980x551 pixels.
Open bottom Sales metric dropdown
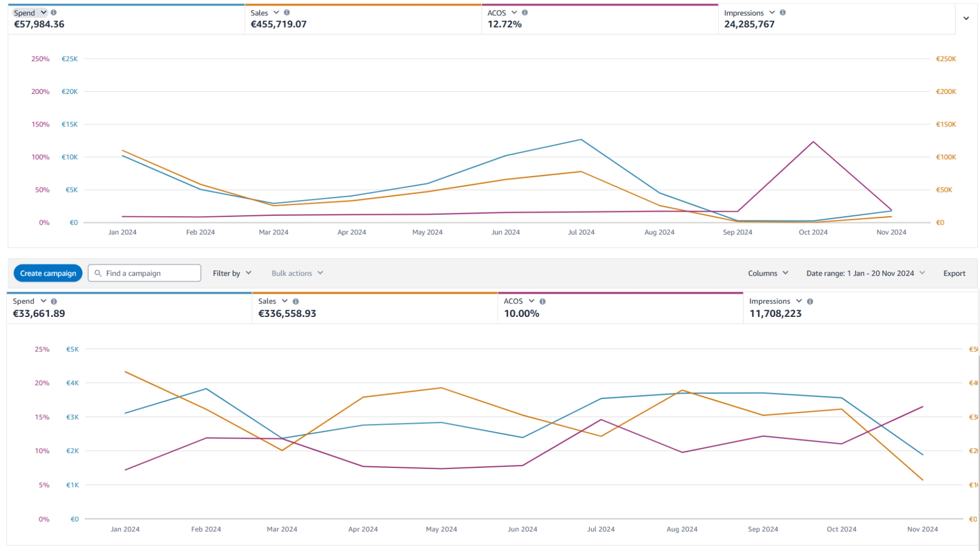click(285, 302)
